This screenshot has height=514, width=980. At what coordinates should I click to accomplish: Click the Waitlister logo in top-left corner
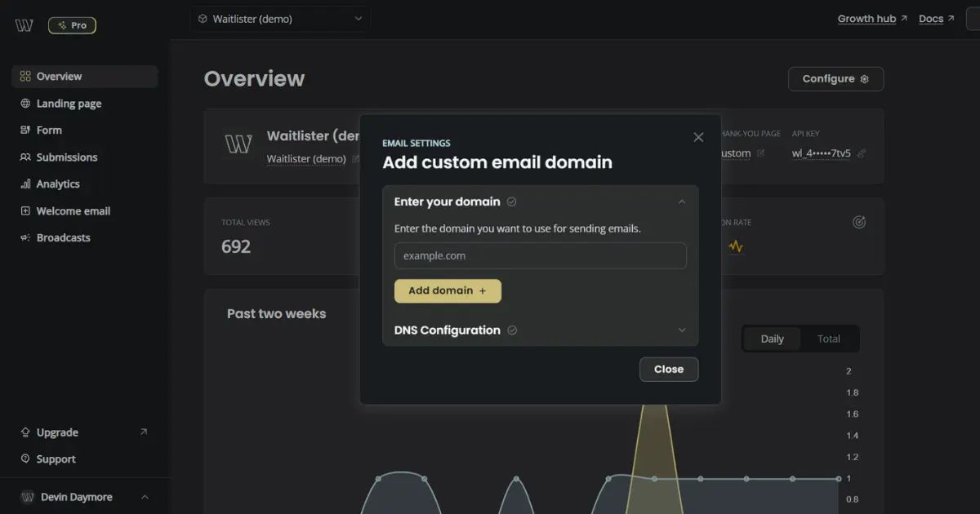[x=24, y=24]
